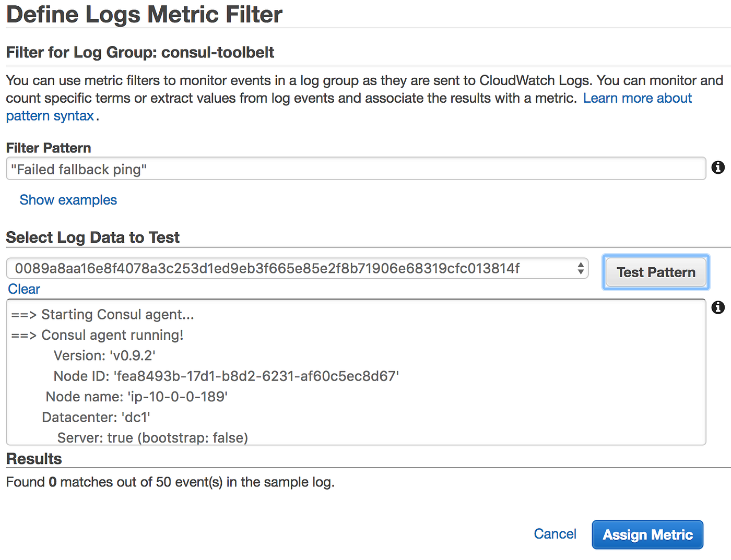The image size is (731, 560).
Task: Click the Filter for Log Group heading
Action: click(x=140, y=52)
